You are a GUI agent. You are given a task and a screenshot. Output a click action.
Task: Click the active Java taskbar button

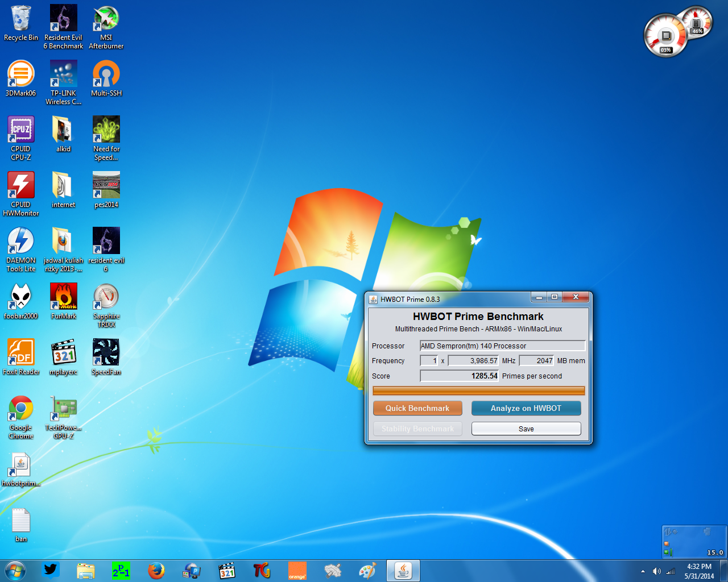[403, 571]
